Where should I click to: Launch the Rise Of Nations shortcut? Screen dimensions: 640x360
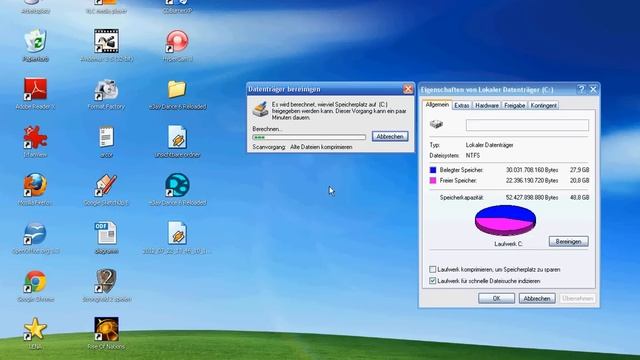[x=106, y=329]
